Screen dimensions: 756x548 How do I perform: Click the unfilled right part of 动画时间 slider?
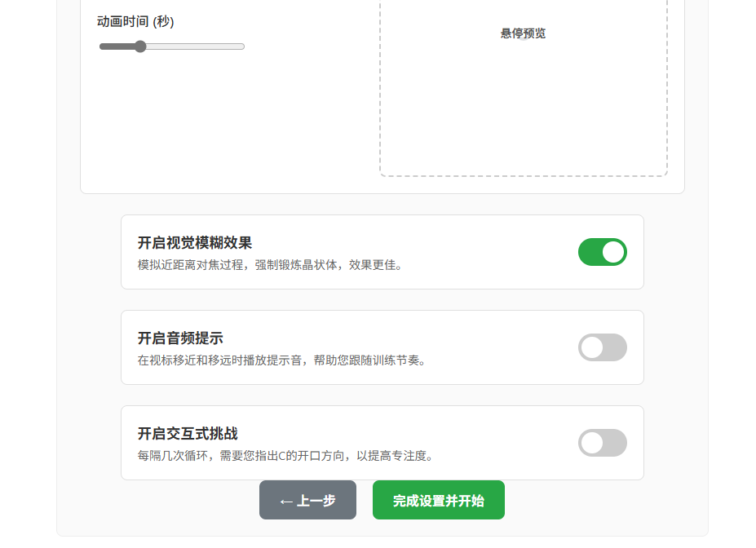[196, 46]
